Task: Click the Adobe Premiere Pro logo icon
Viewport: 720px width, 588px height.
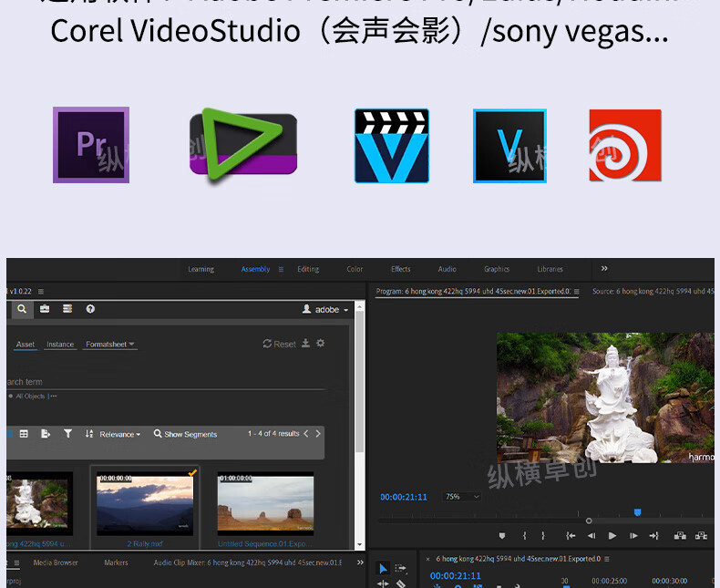Action: coord(91,145)
